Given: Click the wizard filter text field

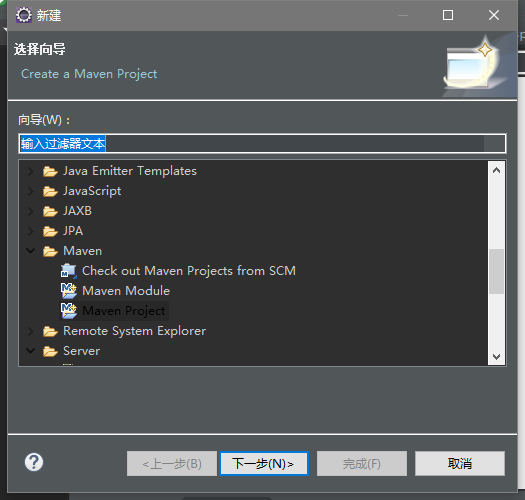Looking at the screenshot, I should [x=262, y=144].
